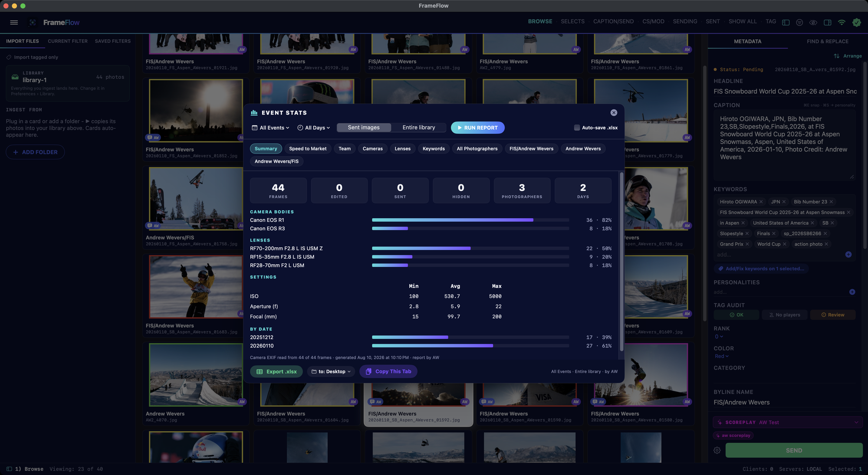
Task: Toggle the hidden-eye visibility icon
Action: tap(813, 23)
